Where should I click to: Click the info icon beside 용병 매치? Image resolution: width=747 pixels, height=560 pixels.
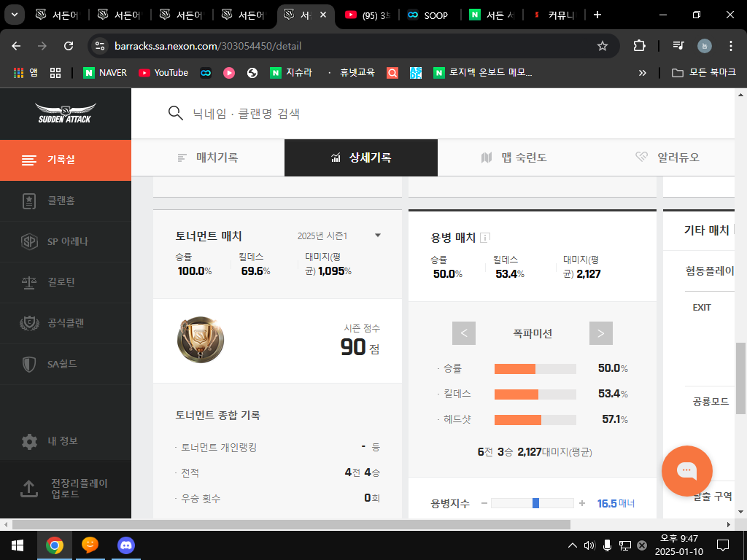(x=485, y=238)
